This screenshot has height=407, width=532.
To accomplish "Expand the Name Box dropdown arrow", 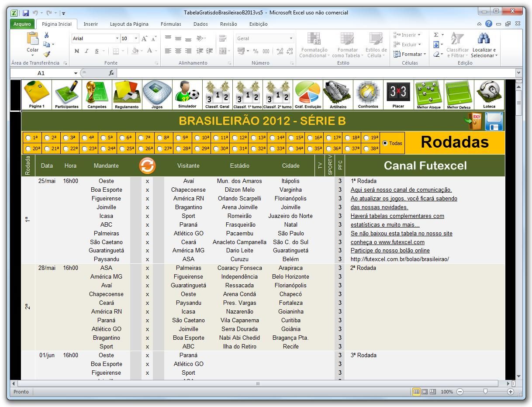I will point(76,73).
